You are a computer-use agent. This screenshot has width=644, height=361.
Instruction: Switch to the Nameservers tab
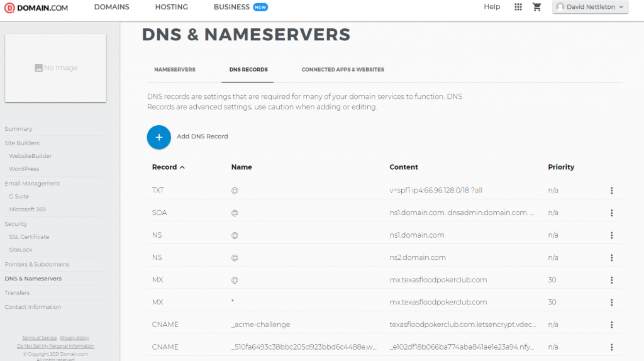pyautogui.click(x=175, y=70)
